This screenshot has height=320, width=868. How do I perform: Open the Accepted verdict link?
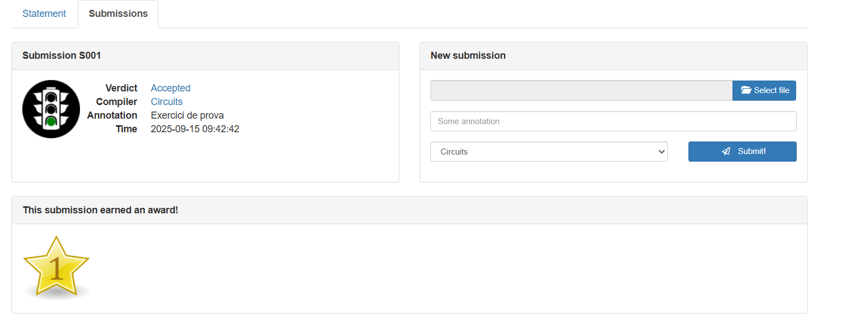tap(170, 88)
